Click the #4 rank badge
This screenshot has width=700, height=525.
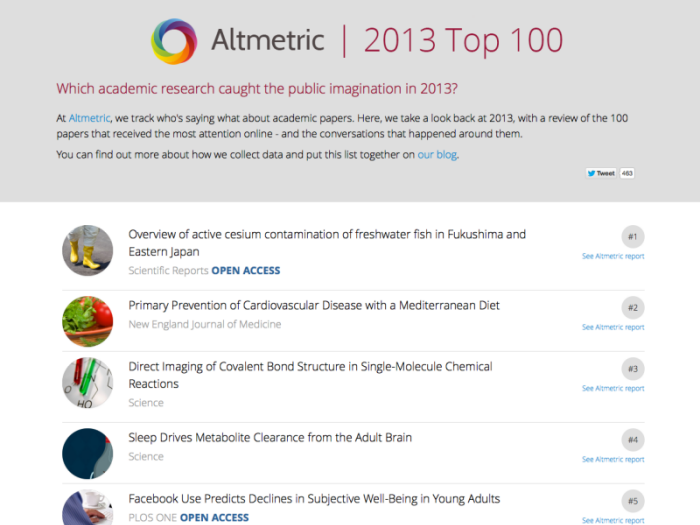tap(633, 440)
